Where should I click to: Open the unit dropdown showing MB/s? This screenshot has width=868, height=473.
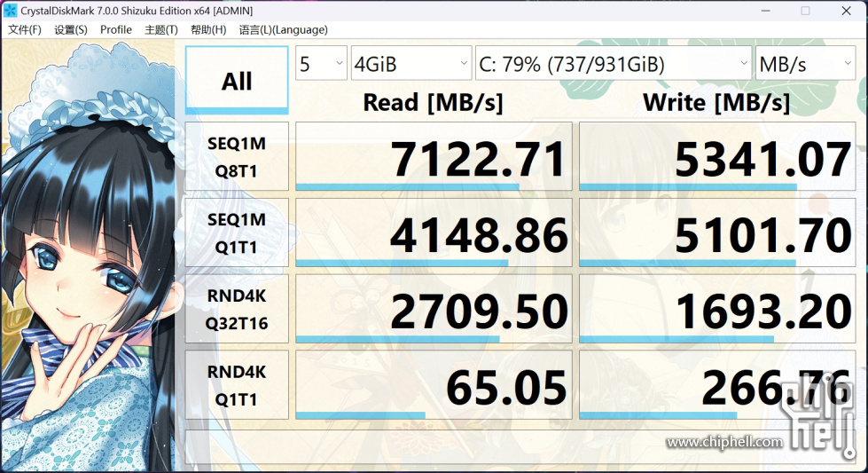click(805, 63)
